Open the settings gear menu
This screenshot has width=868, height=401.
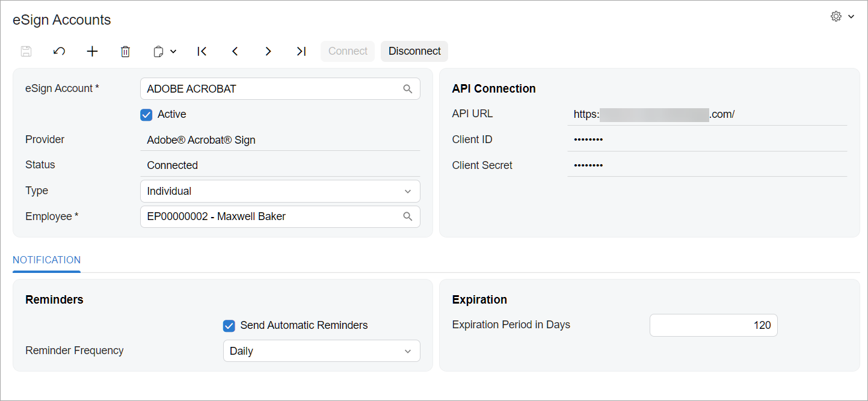(x=836, y=16)
